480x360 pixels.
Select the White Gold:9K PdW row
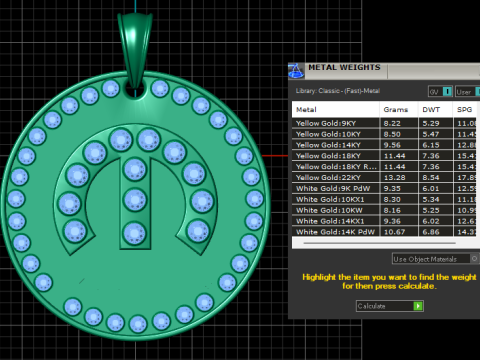(384, 189)
